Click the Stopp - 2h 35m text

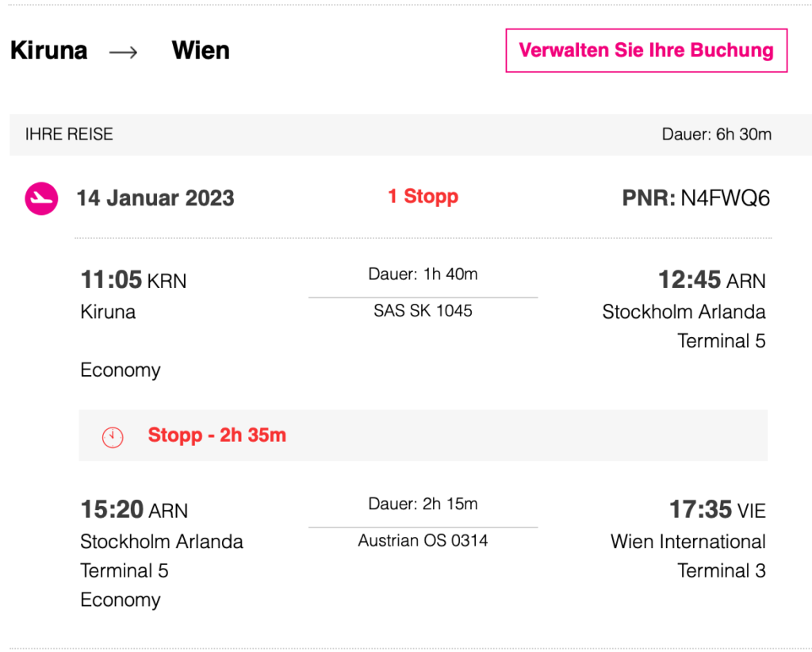216,435
